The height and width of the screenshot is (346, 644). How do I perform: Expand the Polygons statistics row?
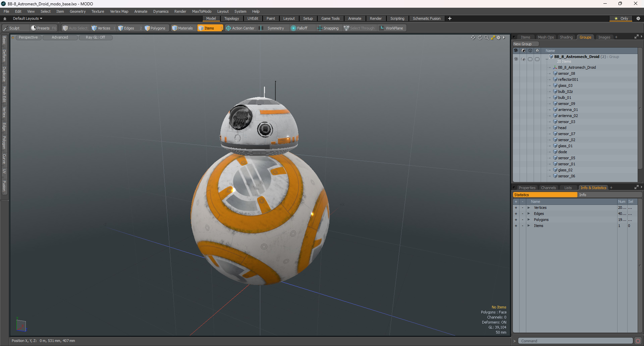tap(529, 220)
